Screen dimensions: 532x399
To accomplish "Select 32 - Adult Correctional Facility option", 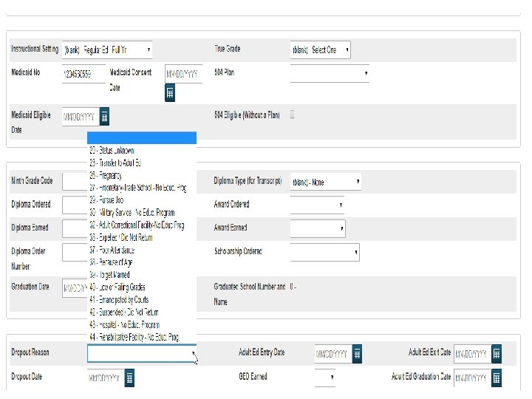I will pos(142,225).
